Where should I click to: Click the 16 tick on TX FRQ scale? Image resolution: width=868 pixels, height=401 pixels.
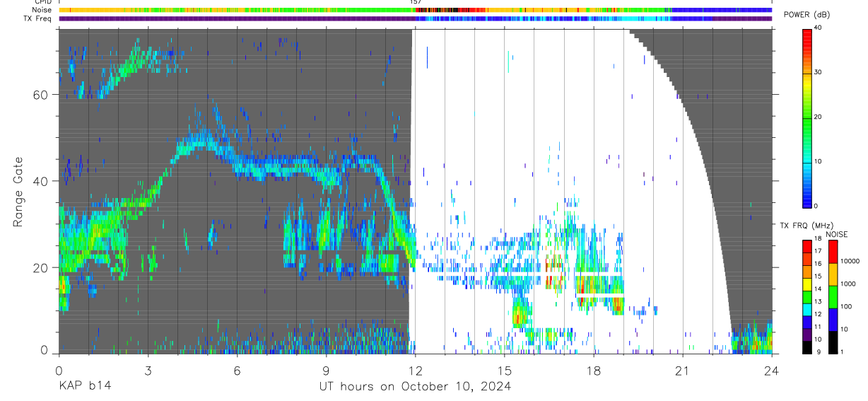[819, 263]
